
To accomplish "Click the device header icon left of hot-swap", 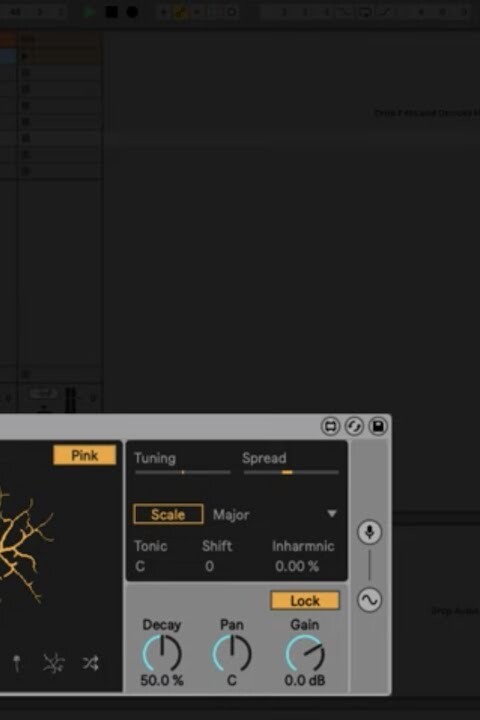I will coord(330,427).
